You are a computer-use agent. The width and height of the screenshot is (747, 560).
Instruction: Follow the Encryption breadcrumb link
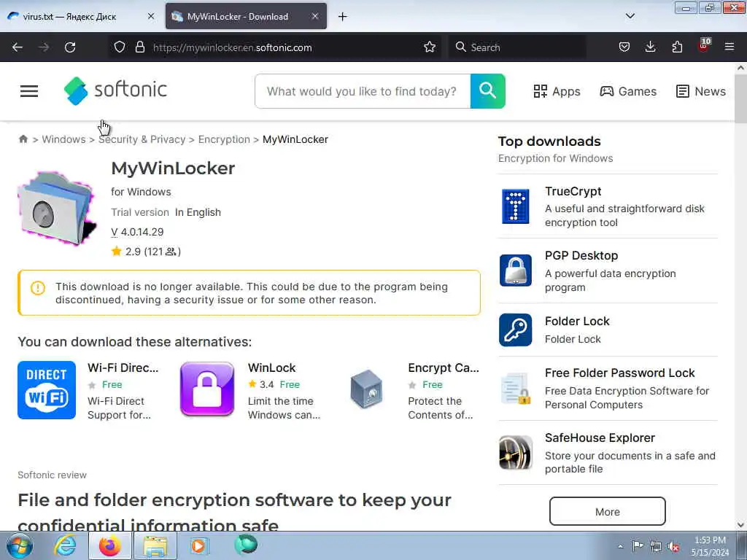point(224,139)
